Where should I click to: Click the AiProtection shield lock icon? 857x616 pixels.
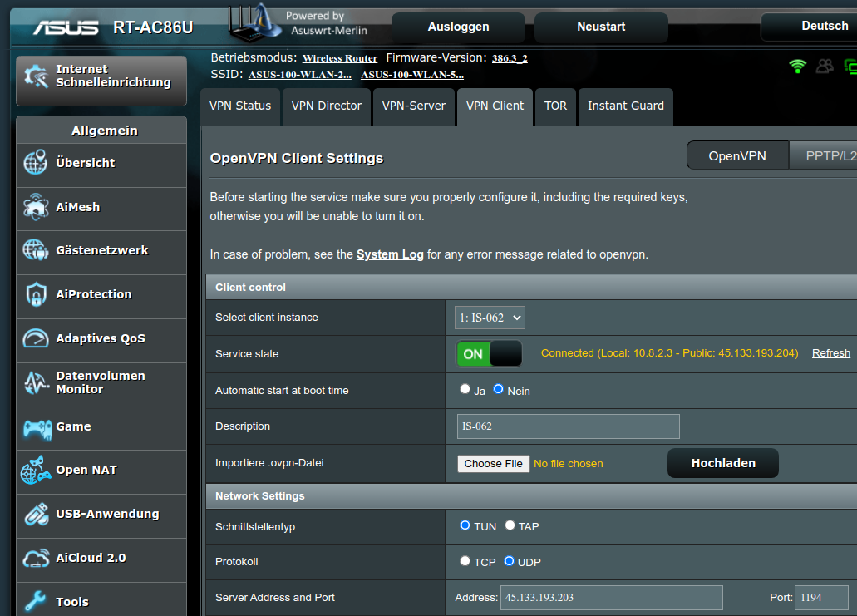tap(36, 294)
